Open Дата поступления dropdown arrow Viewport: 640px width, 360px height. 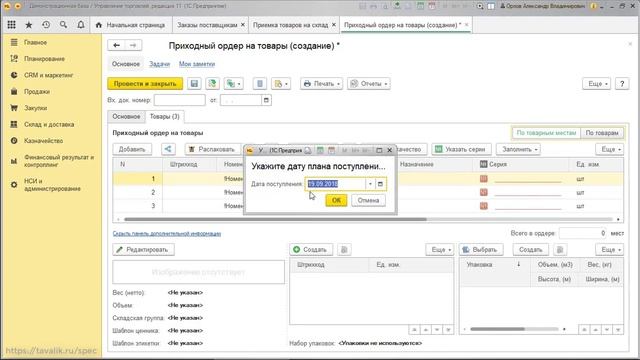[370, 184]
